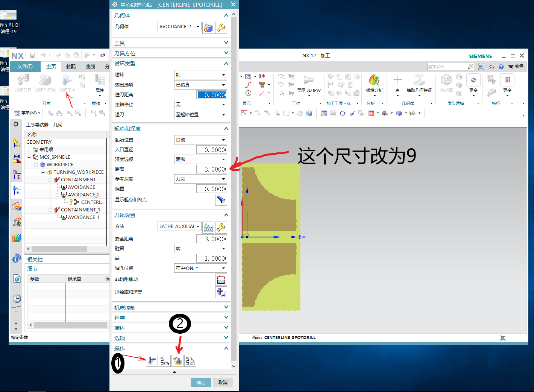Collapse the 起点和深度 section
This screenshot has height=392, width=534.
tap(226, 128)
